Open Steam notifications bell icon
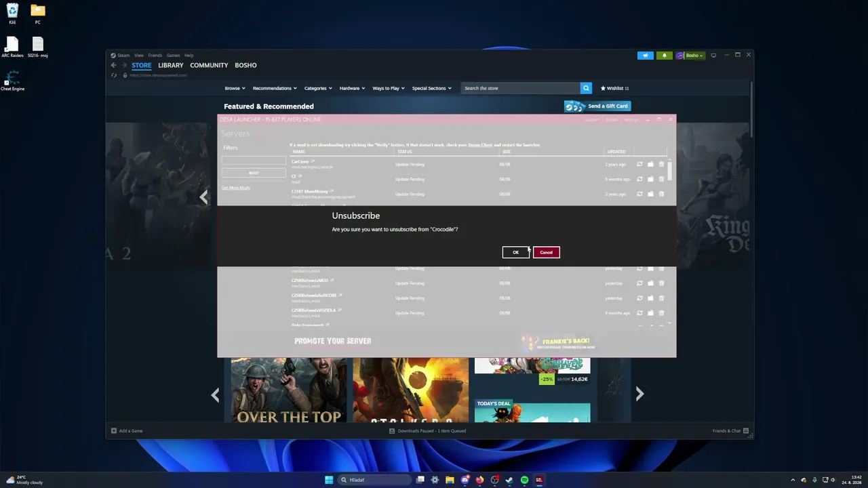The height and width of the screenshot is (488, 868). pyautogui.click(x=665, y=56)
